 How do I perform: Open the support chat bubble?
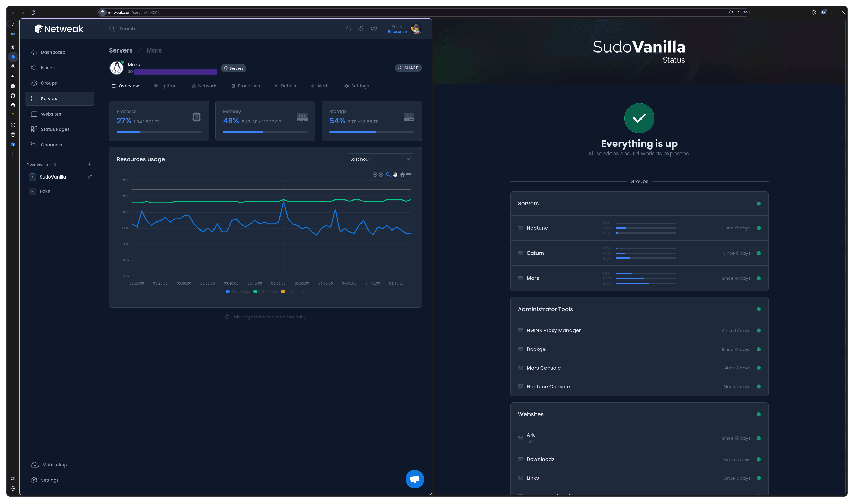coord(414,479)
